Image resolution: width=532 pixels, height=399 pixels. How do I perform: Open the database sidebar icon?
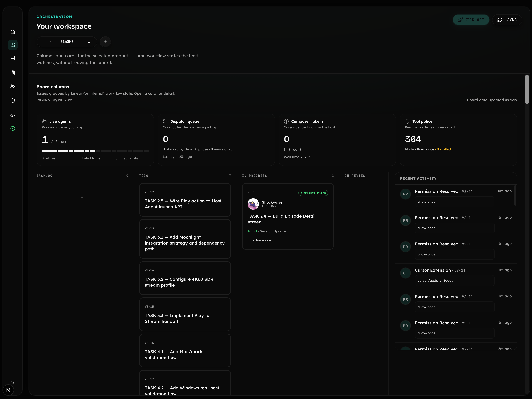tap(13, 58)
